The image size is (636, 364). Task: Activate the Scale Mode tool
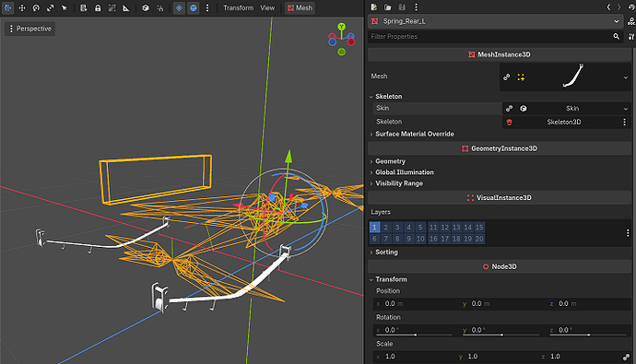pos(51,7)
